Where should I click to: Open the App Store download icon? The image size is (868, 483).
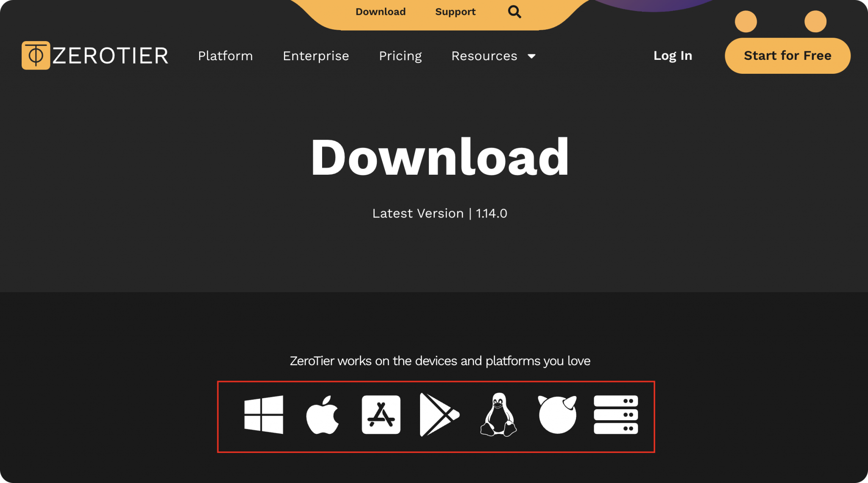[x=381, y=416]
